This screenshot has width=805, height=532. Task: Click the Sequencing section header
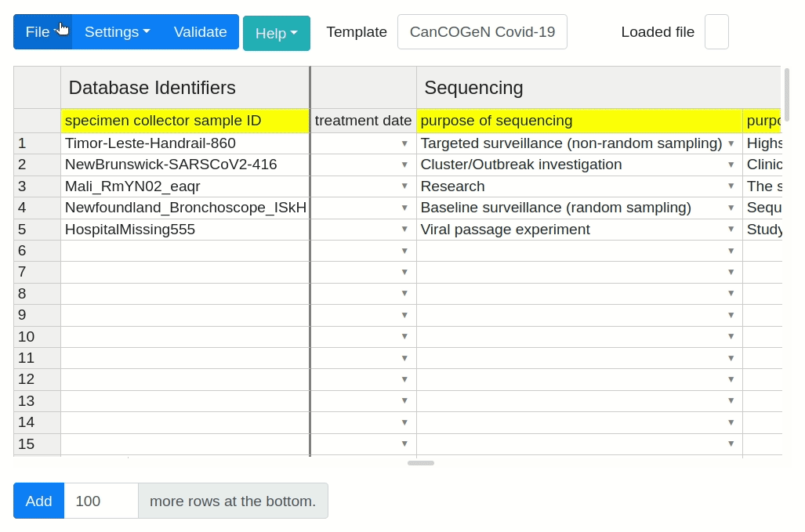click(473, 87)
